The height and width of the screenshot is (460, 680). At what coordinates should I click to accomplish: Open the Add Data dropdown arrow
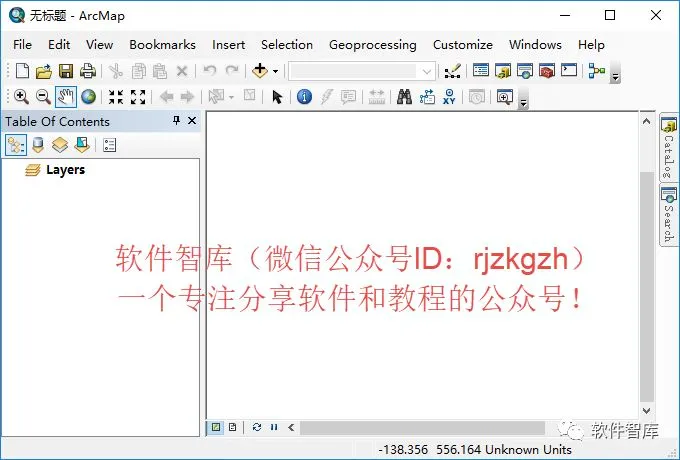coord(275,72)
